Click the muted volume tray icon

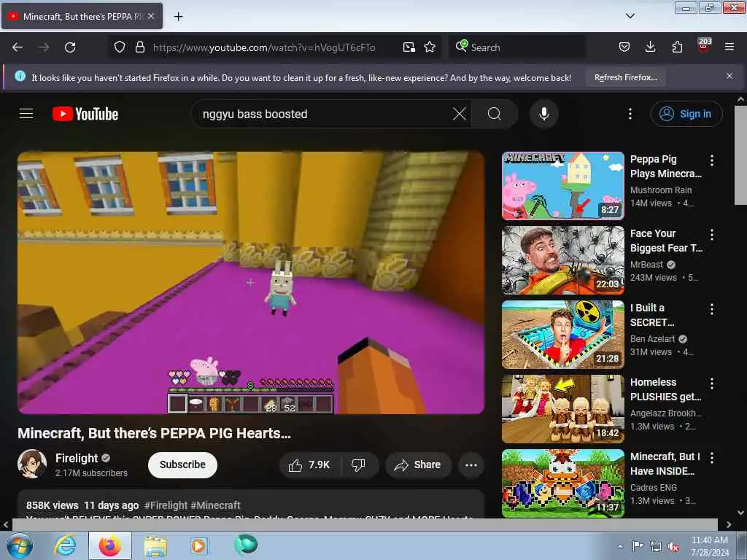[673, 547]
